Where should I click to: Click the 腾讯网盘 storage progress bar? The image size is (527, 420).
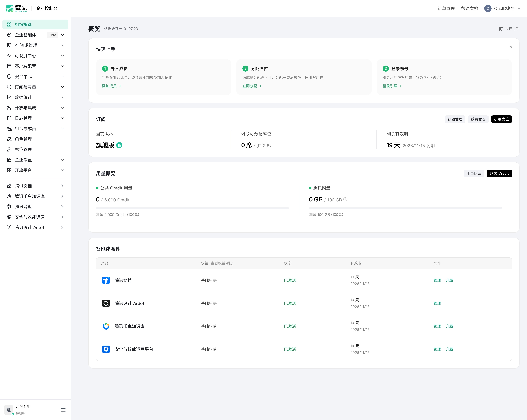(406, 208)
